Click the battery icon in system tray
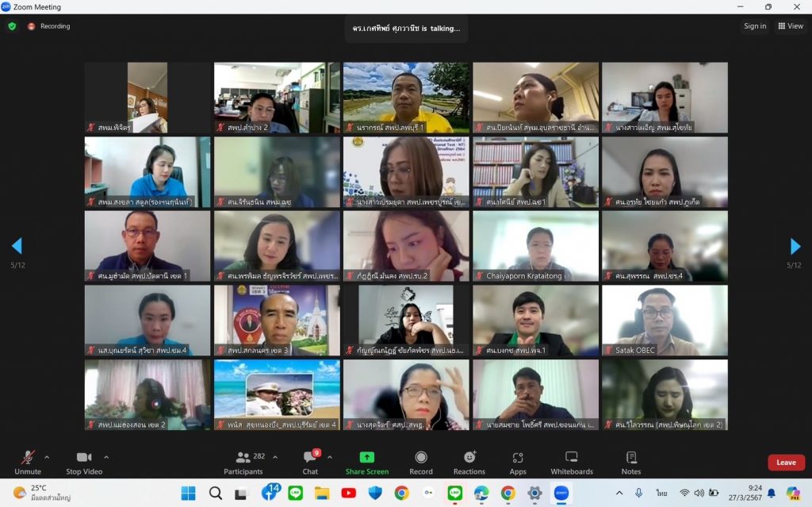 [714, 493]
